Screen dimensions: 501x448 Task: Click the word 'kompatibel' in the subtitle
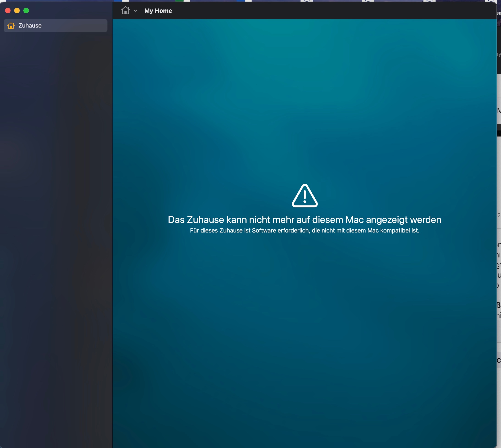[x=395, y=231]
